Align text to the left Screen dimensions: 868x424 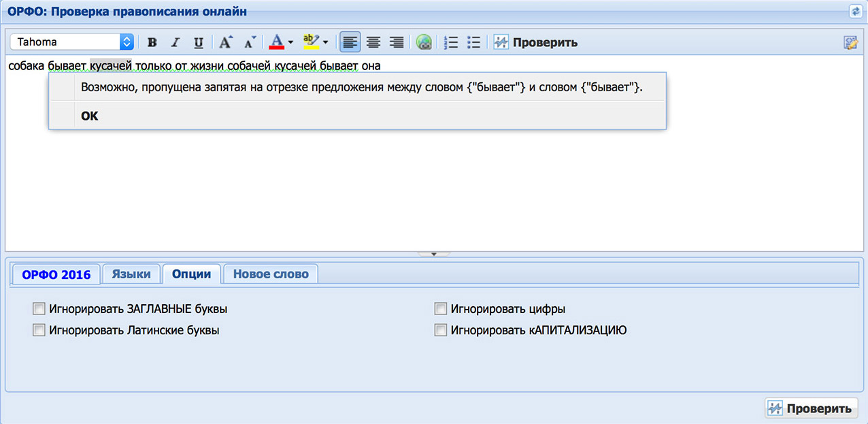tap(350, 42)
